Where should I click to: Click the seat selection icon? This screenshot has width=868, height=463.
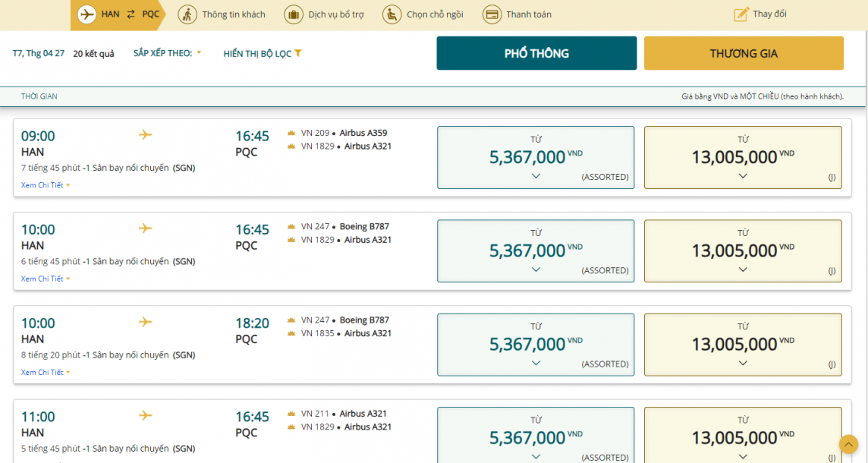pyautogui.click(x=392, y=14)
